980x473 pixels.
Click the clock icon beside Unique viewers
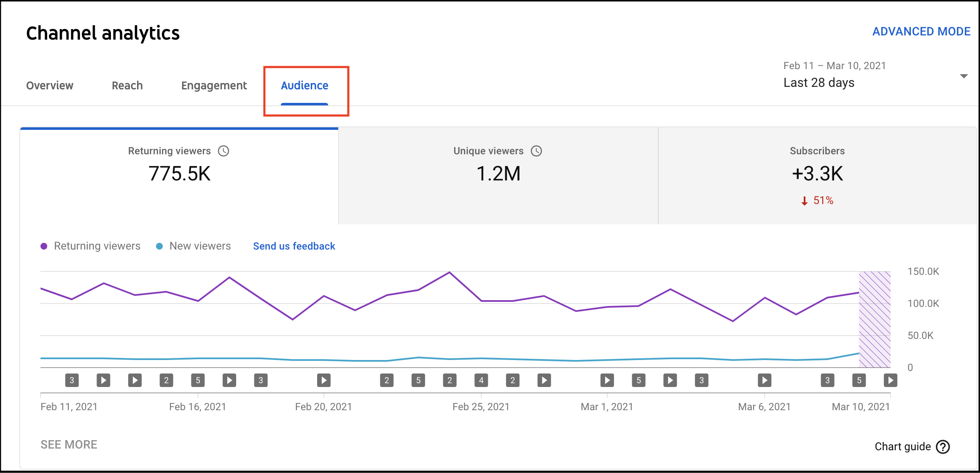coord(536,151)
